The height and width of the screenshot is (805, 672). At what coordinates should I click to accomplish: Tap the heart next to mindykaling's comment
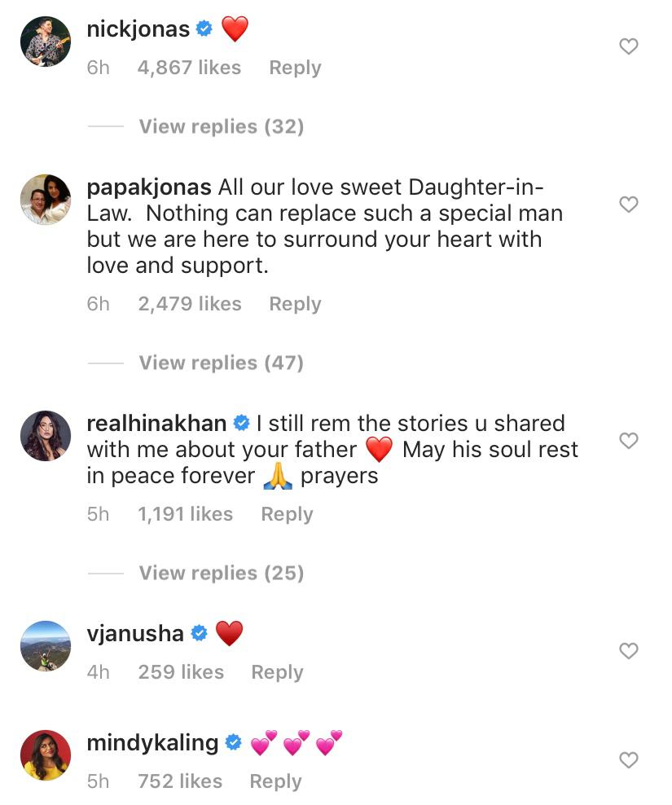(x=629, y=760)
